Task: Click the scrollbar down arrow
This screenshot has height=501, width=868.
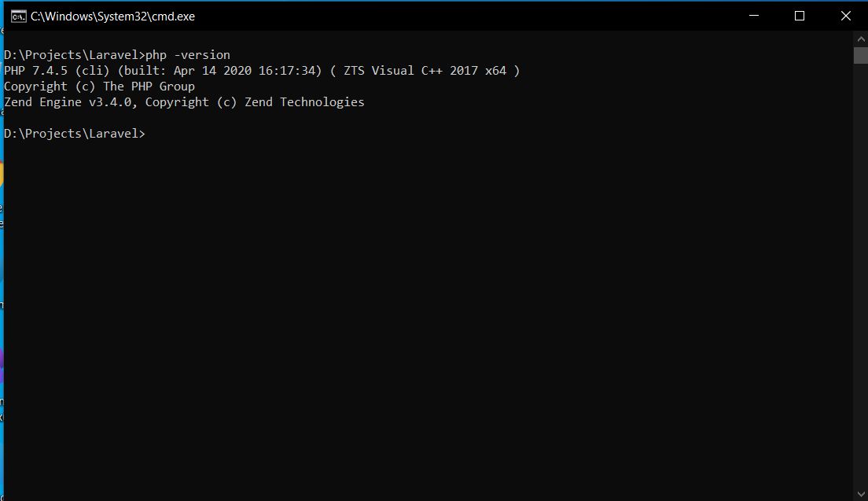Action: click(860, 494)
